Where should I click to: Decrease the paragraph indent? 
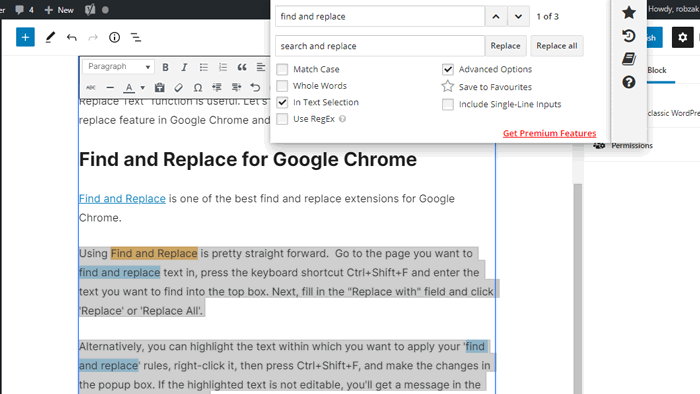(x=217, y=87)
